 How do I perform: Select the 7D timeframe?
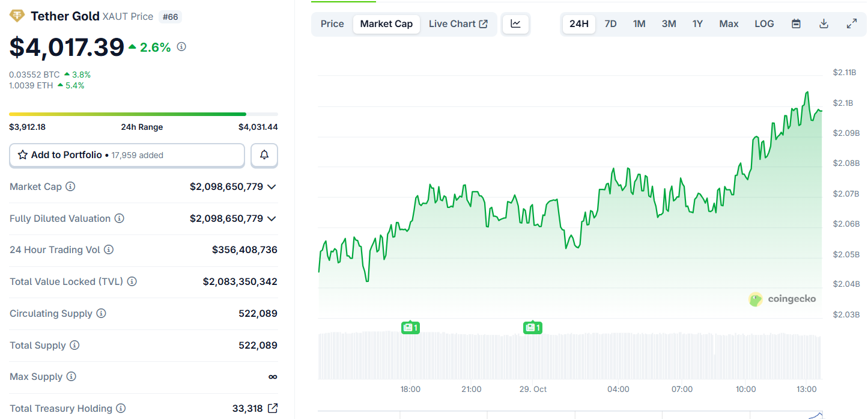tap(610, 23)
